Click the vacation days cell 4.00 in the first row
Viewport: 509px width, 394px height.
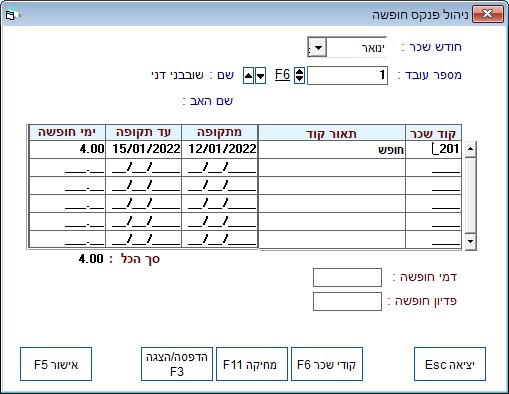pos(67,149)
